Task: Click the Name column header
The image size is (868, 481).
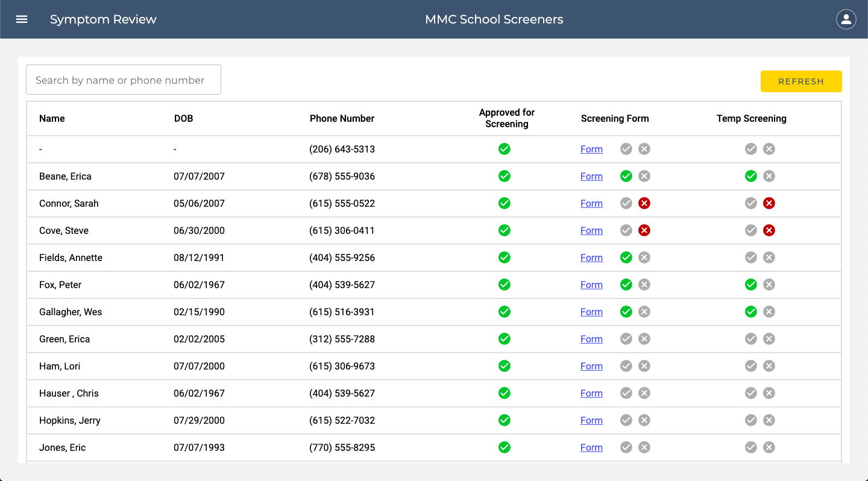Action: pyautogui.click(x=52, y=118)
